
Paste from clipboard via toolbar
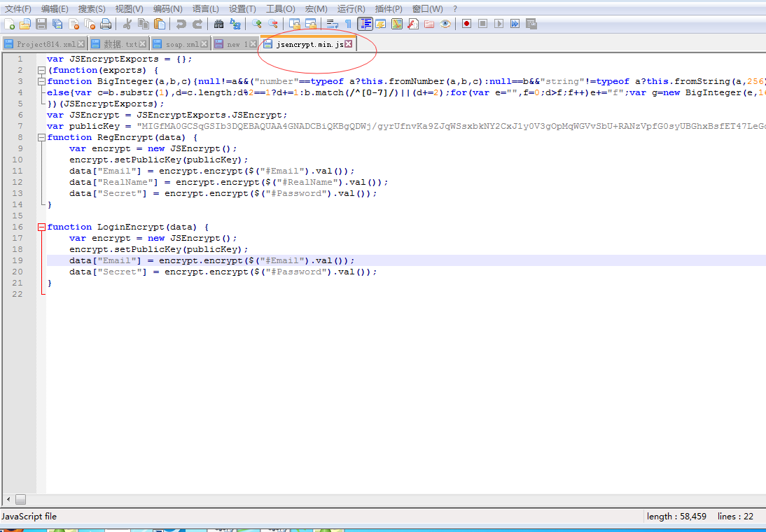coord(159,23)
